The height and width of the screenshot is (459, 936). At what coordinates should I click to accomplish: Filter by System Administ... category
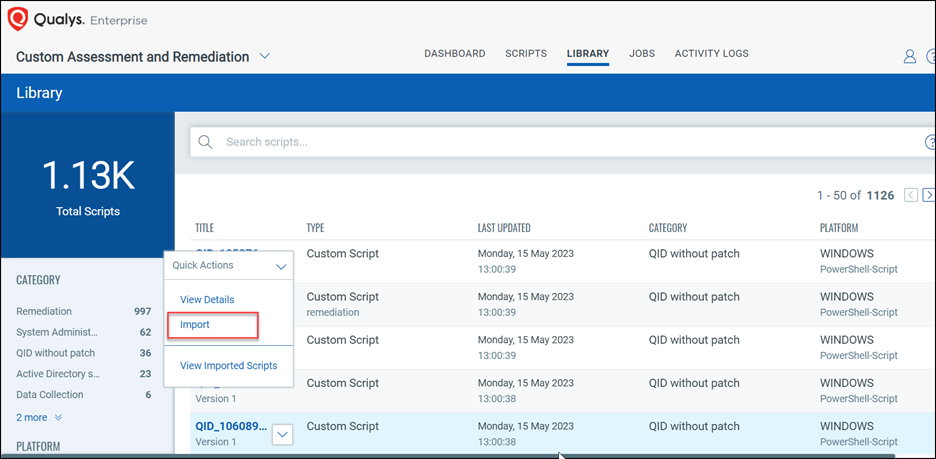click(57, 332)
